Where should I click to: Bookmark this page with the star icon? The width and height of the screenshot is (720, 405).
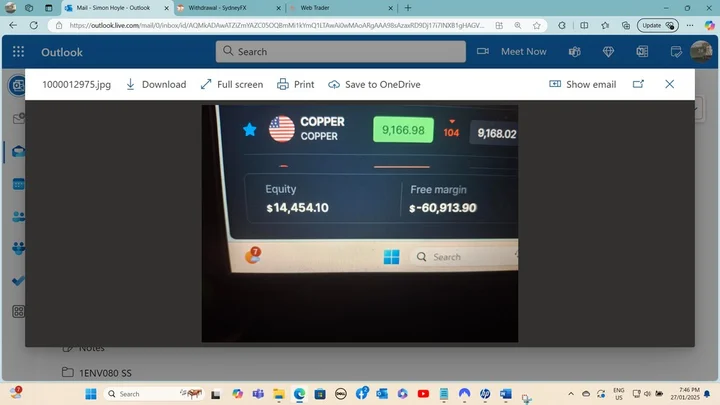tap(536, 26)
